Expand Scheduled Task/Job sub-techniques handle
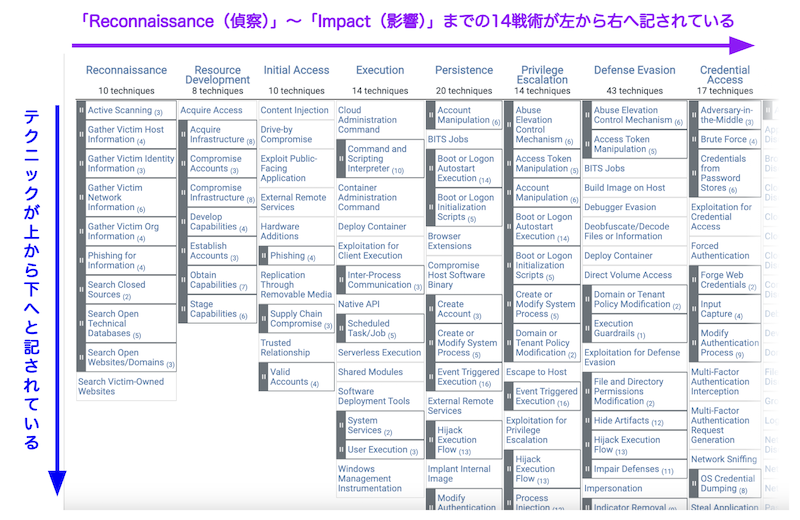800x520 pixels. coord(341,329)
